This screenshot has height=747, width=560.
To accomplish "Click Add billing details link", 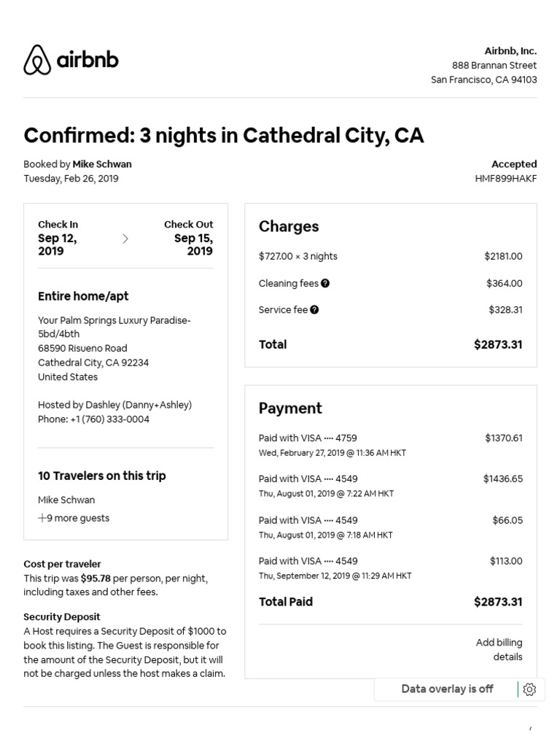I will [x=499, y=649].
